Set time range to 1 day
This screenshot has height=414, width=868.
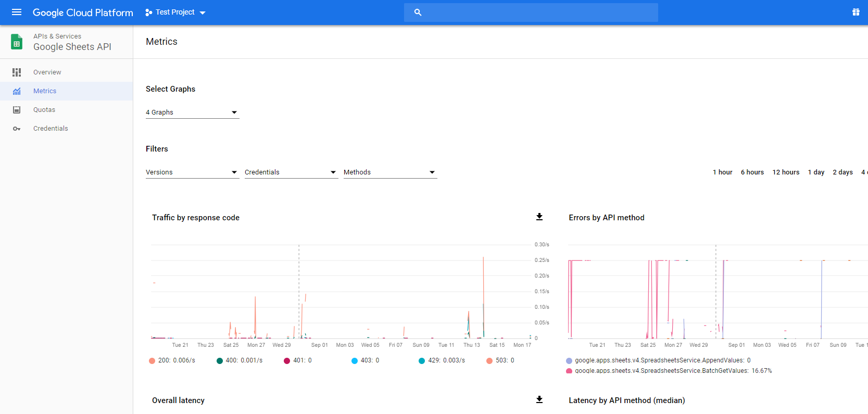point(815,172)
